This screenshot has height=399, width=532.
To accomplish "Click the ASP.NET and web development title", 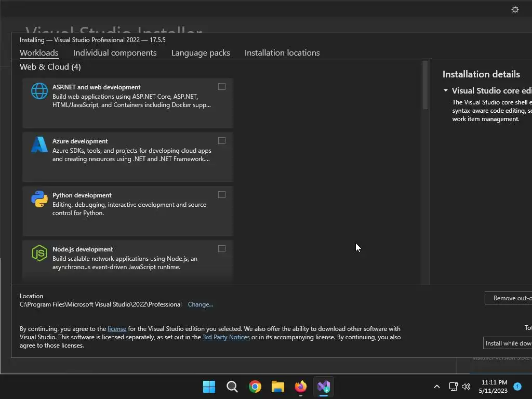I will click(96, 87).
